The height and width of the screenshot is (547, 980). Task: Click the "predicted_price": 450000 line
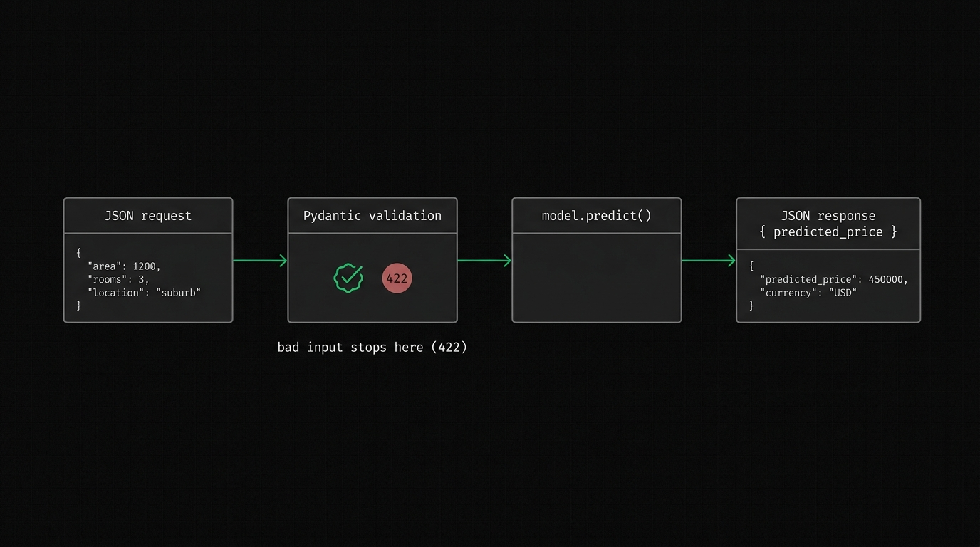(x=834, y=279)
